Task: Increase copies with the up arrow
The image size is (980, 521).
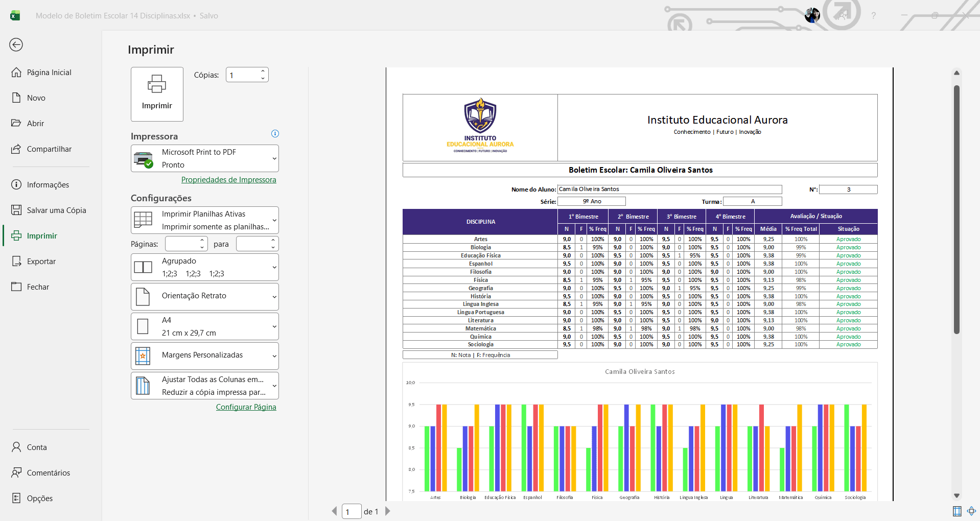Action: (263, 72)
